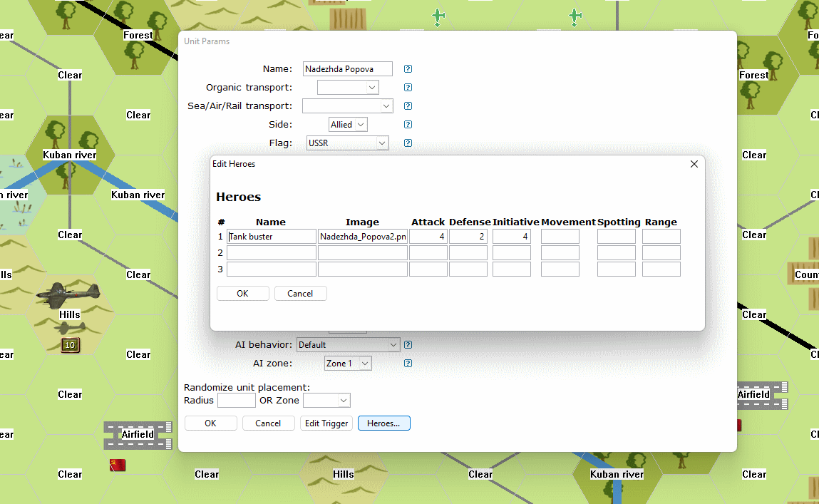Cancel the Edit Heroes dialog
The width and height of the screenshot is (819, 504).
click(x=300, y=294)
